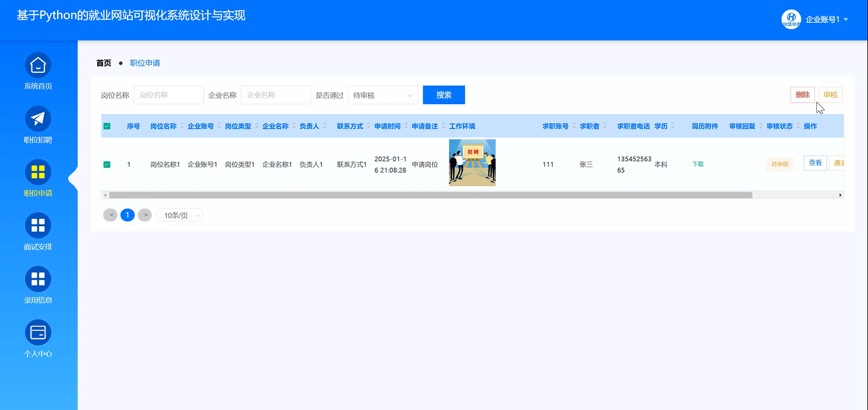The height and width of the screenshot is (410, 868).
Task: Open the 招聘 work environment thumbnail
Action: [472, 162]
